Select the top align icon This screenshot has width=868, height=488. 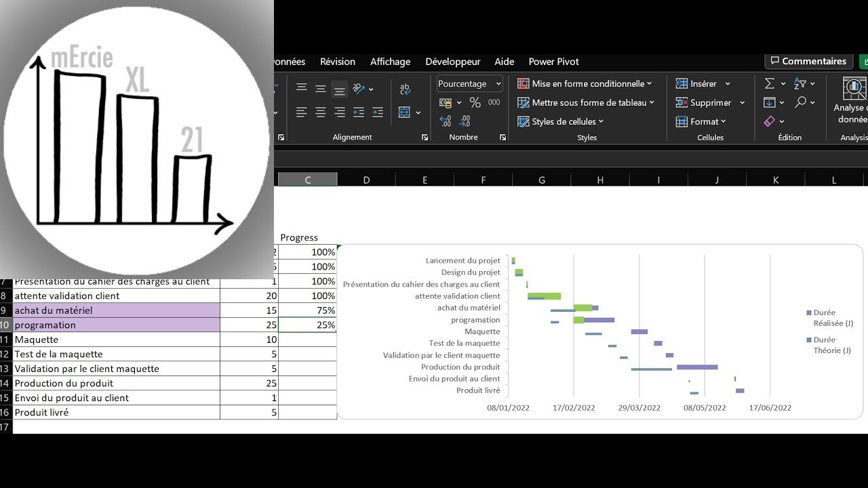(x=302, y=89)
